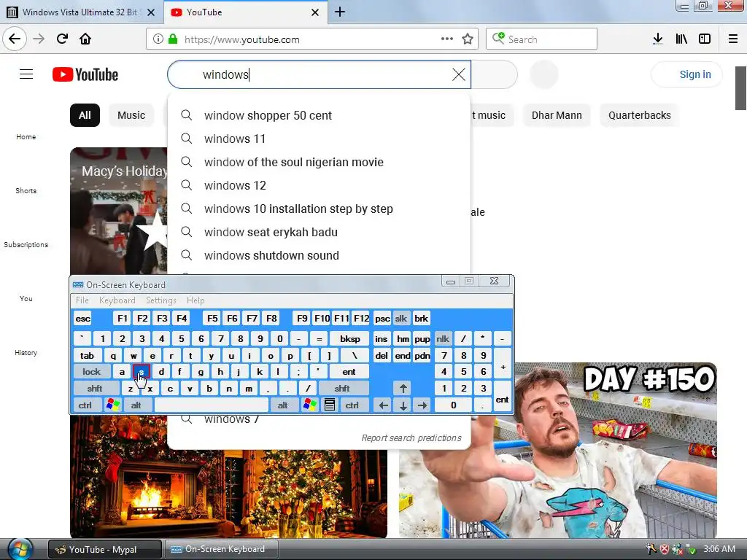This screenshot has width=747, height=560.
Task: Click the down arrow key on keyboard
Action: pos(403,405)
